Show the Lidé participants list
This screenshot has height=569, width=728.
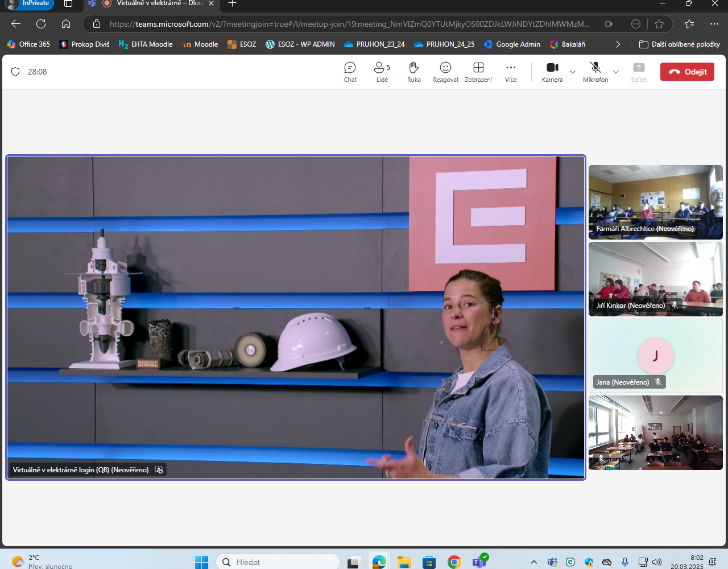pos(382,72)
